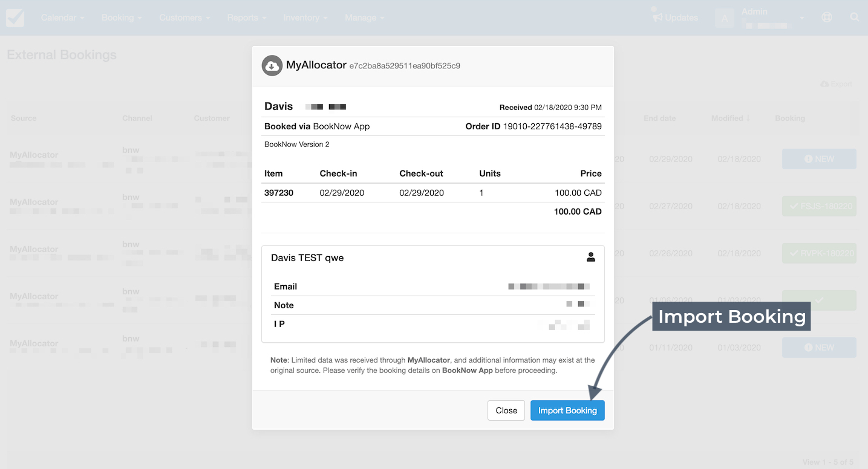
Task: Click the green checkmark button for the 01/06/2020 row
Action: [819, 300]
